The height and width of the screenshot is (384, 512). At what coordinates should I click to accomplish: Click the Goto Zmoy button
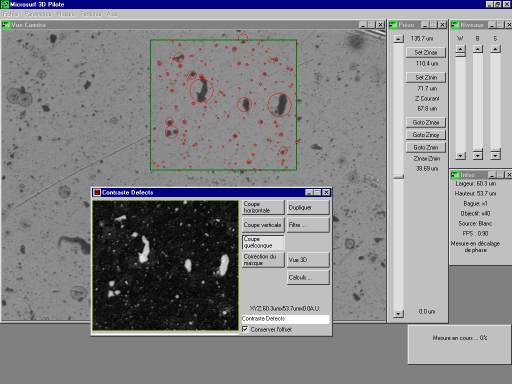pos(426,135)
